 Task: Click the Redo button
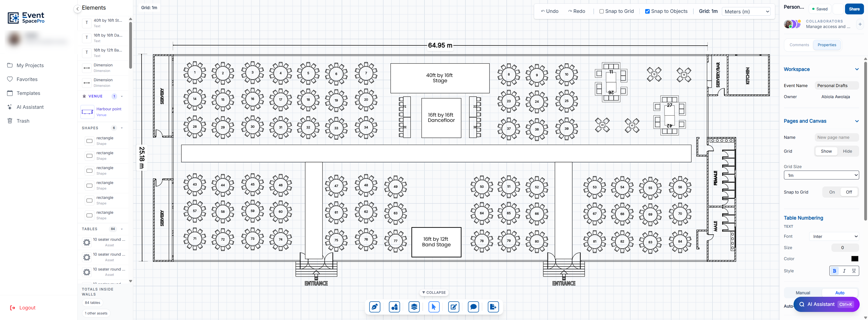click(x=577, y=11)
